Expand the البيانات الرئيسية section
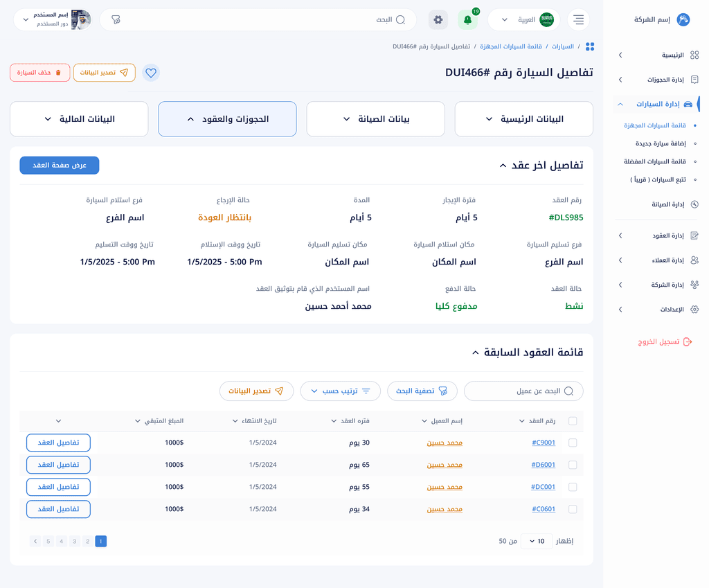 (523, 119)
